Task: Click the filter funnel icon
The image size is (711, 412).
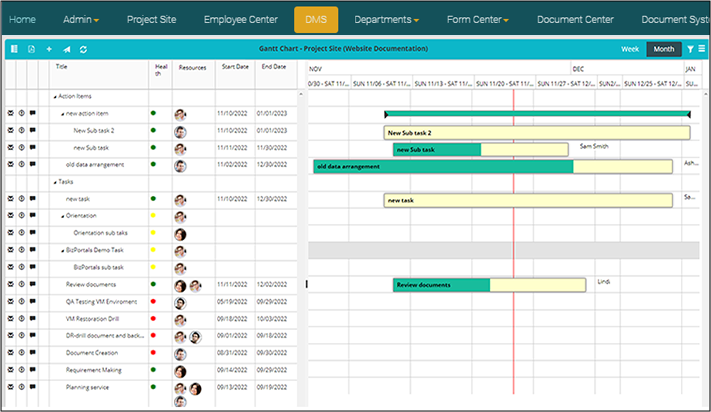Action: tap(690, 49)
